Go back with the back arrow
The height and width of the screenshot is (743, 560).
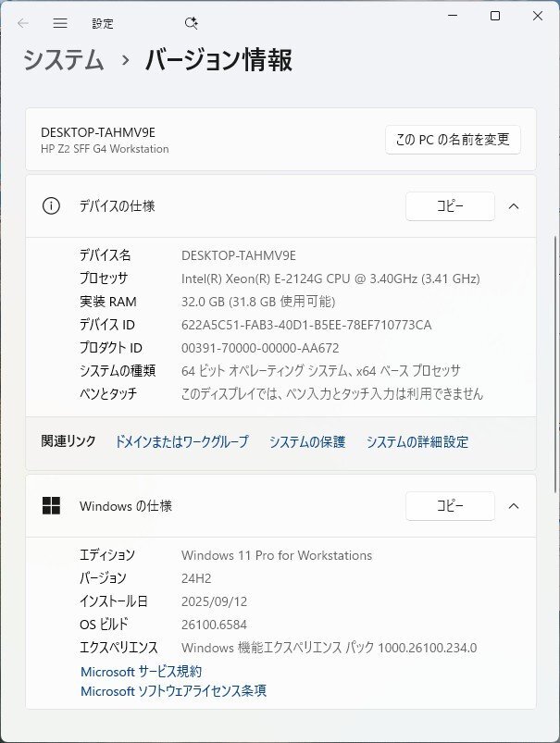coord(23,23)
